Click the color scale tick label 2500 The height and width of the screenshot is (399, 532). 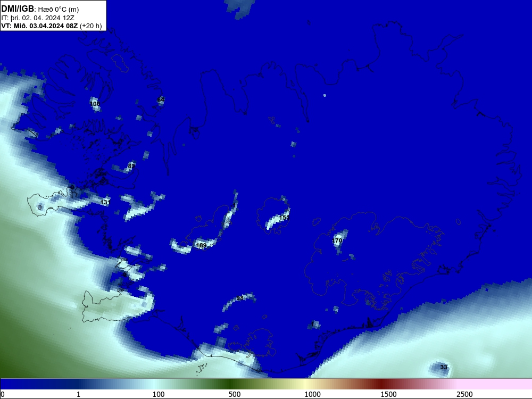pos(464,394)
